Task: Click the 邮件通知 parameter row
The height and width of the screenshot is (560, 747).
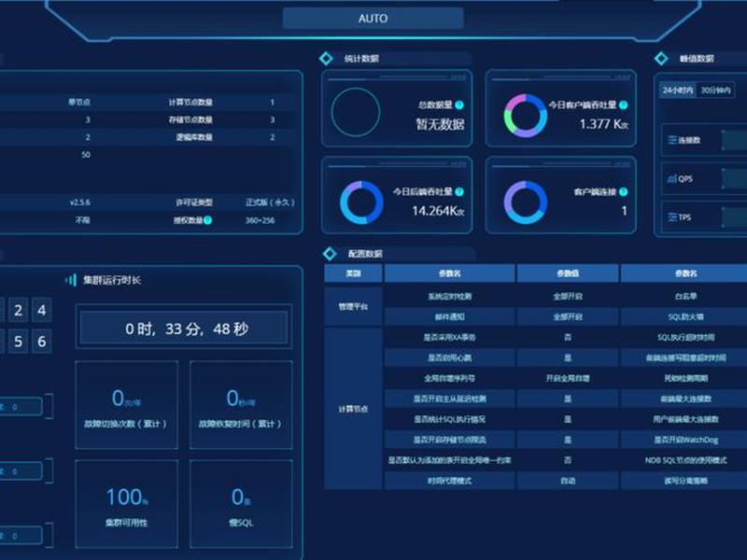Action: [x=450, y=316]
